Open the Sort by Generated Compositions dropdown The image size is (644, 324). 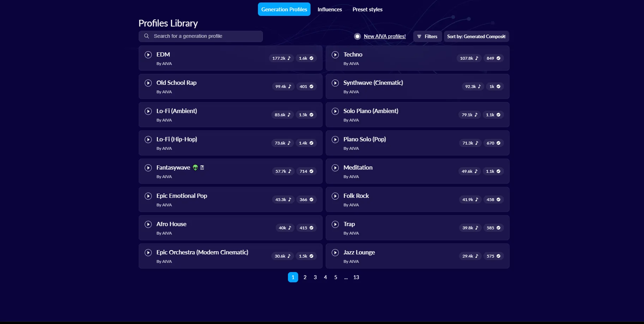tap(476, 36)
